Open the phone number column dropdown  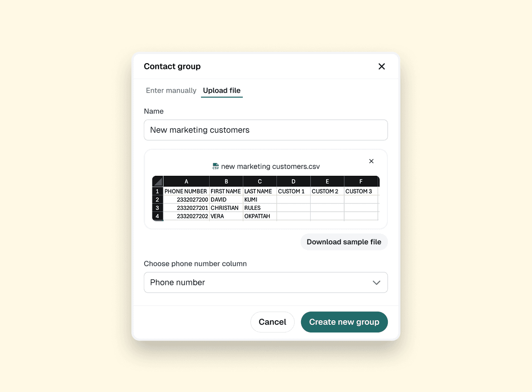(266, 282)
